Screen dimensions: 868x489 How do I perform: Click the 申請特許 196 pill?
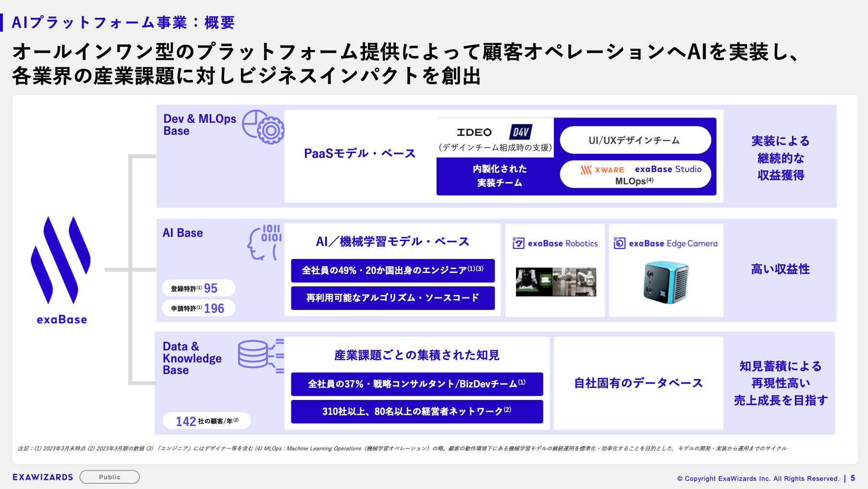pyautogui.click(x=199, y=308)
